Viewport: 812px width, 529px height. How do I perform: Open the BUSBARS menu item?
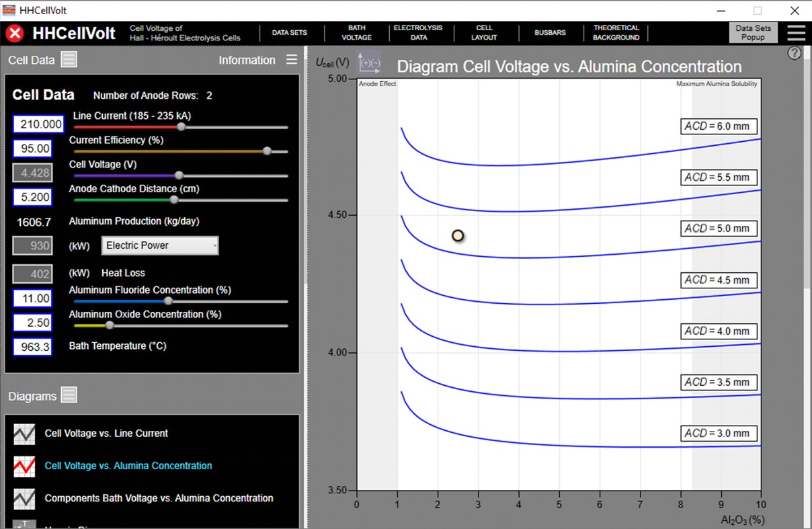click(x=551, y=32)
